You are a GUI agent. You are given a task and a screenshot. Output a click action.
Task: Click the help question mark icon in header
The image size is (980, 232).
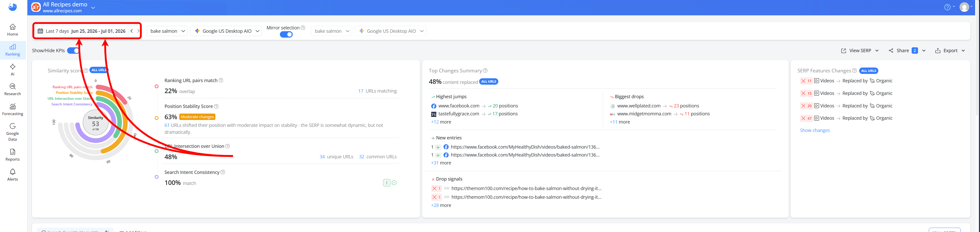pos(947,7)
